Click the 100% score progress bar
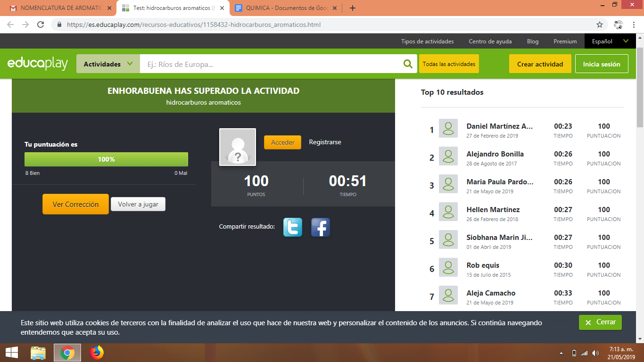Image resolution: width=644 pixels, height=362 pixels. coord(106,159)
